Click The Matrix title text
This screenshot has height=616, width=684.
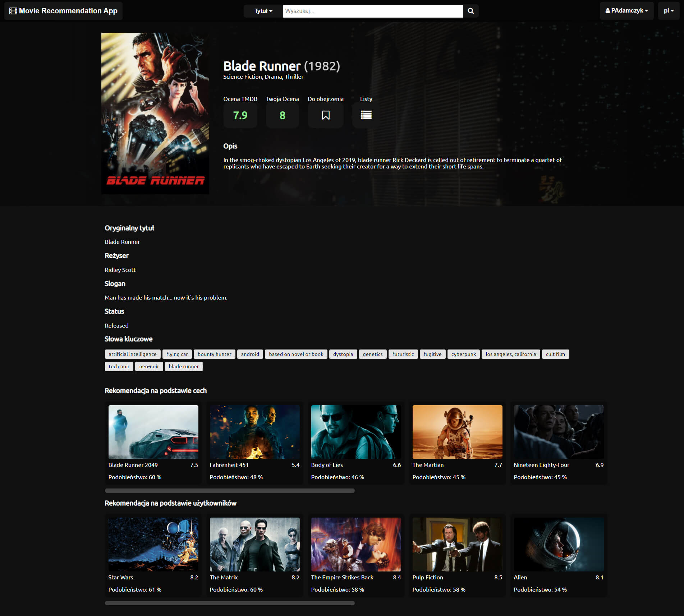pos(224,577)
